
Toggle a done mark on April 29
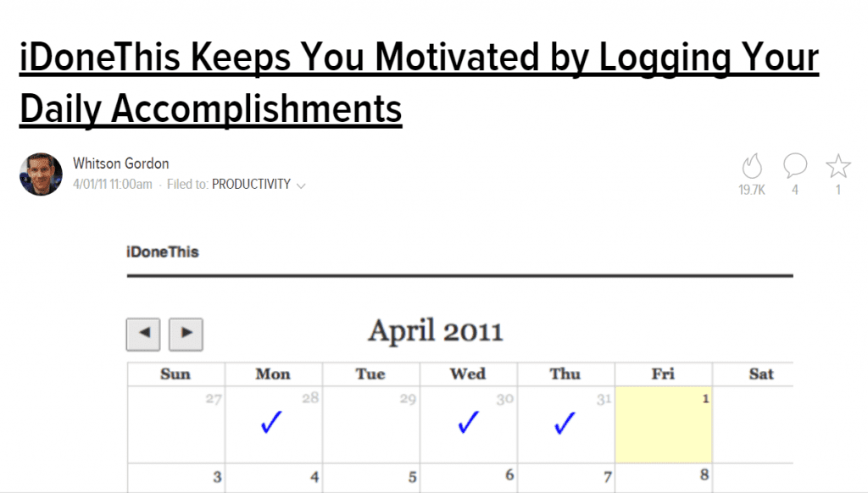370,422
